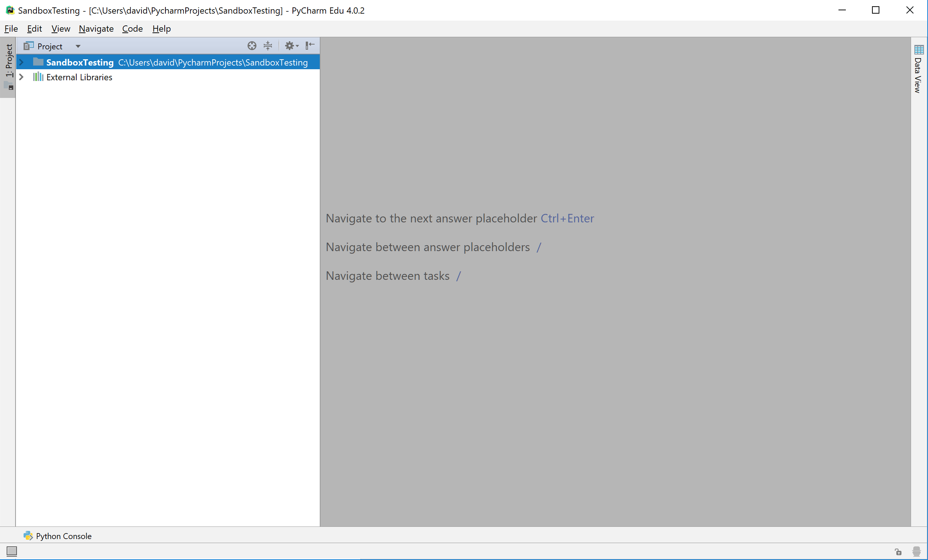Open the Project view type dropdown
This screenshot has height=560, width=928.
pyautogui.click(x=78, y=46)
